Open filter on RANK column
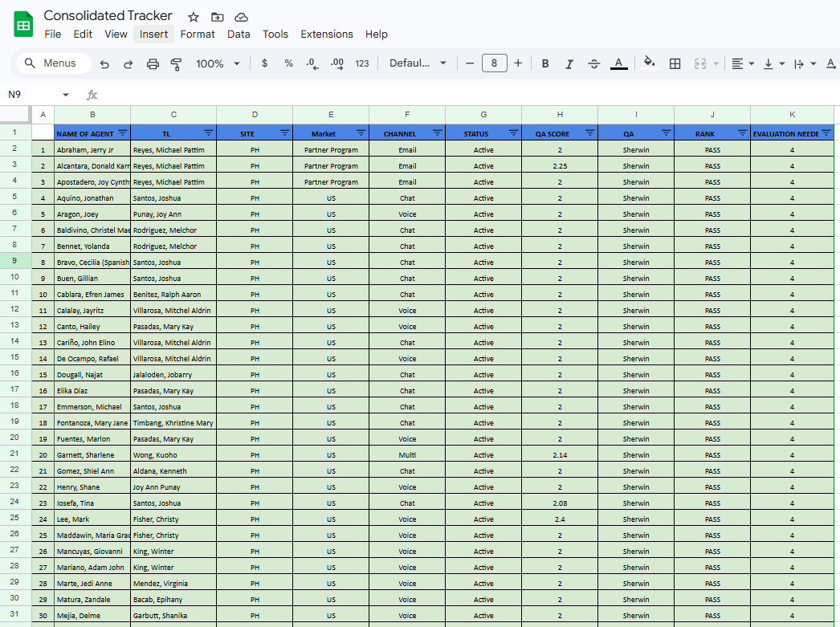This screenshot has height=627, width=840. coord(743,132)
